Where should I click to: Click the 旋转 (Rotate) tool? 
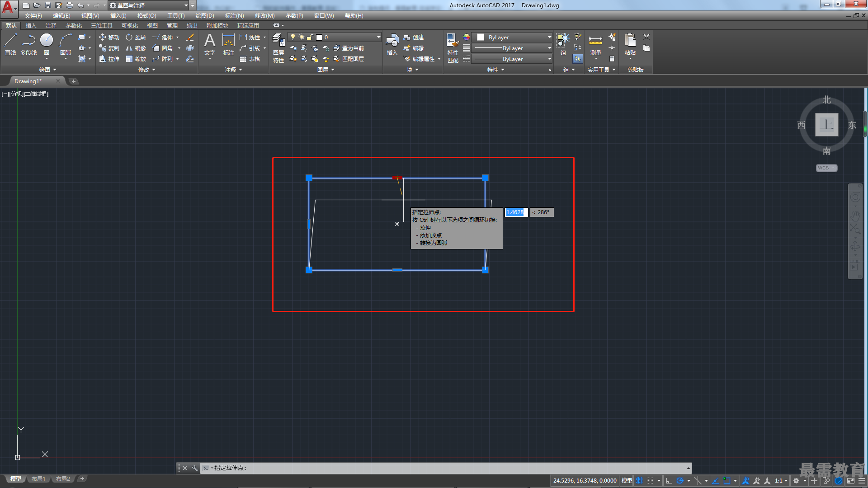(136, 37)
